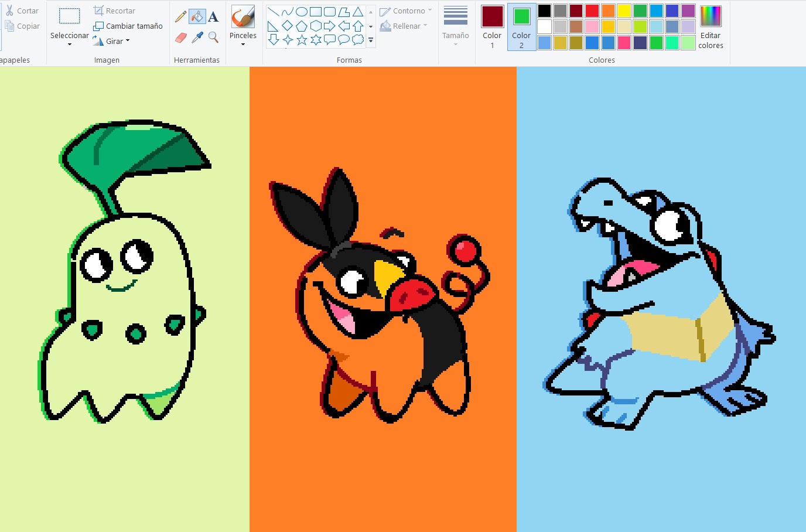806x532 pixels.
Task: Pick the lime green color swatch
Action: click(640, 27)
